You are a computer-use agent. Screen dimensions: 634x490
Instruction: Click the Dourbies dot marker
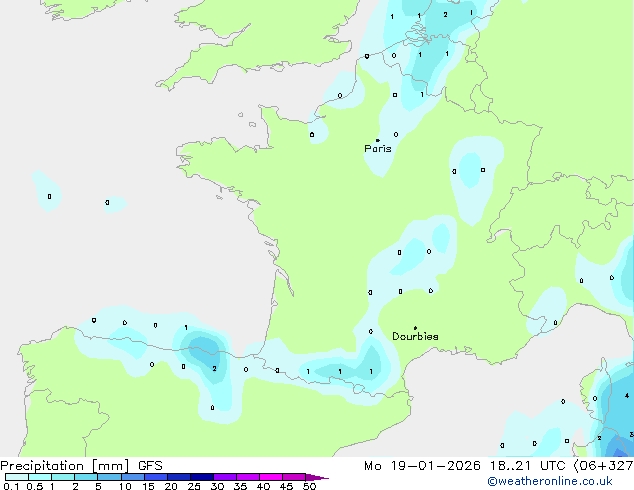pos(415,328)
